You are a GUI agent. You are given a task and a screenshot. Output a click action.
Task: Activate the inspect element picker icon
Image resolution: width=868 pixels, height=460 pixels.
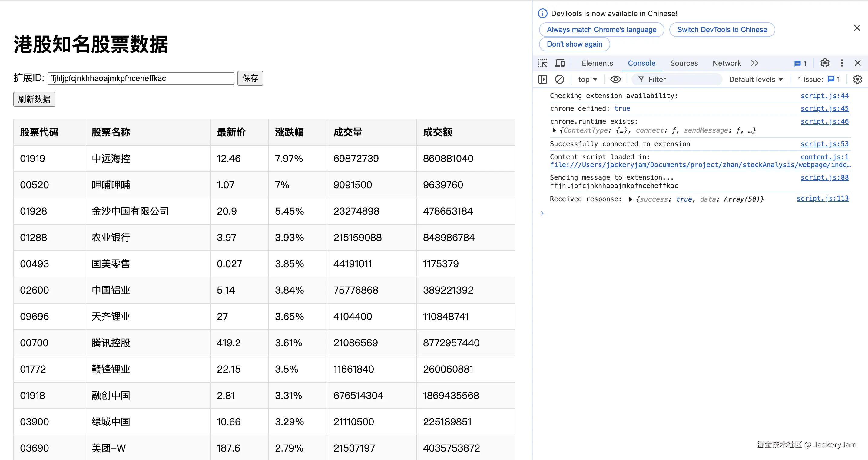pos(542,63)
